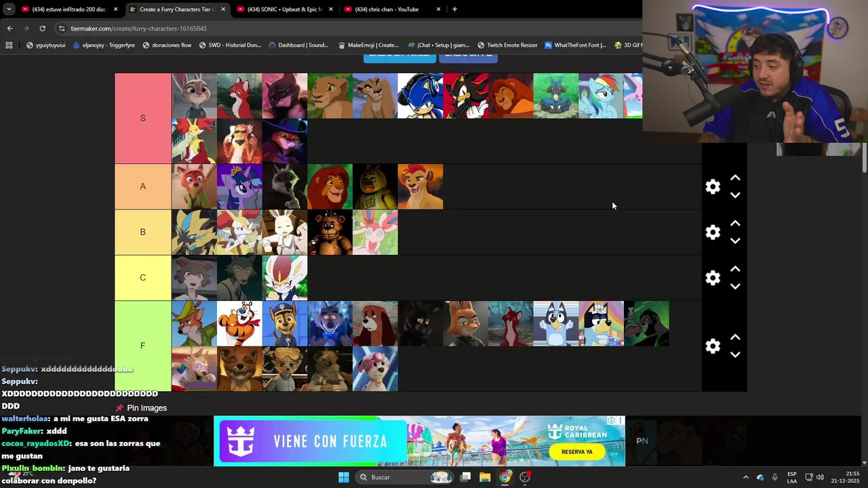View site information icon in address bar
868x488 pixels.
(x=62, y=28)
